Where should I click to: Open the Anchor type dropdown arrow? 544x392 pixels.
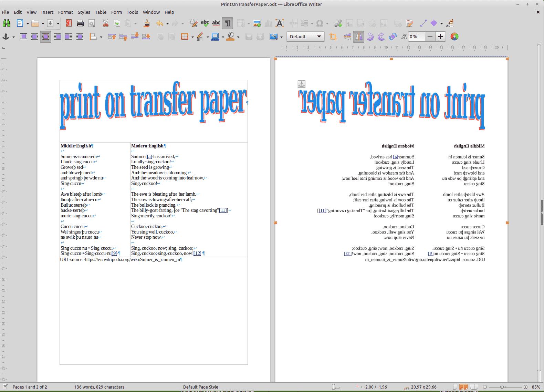tap(13, 37)
